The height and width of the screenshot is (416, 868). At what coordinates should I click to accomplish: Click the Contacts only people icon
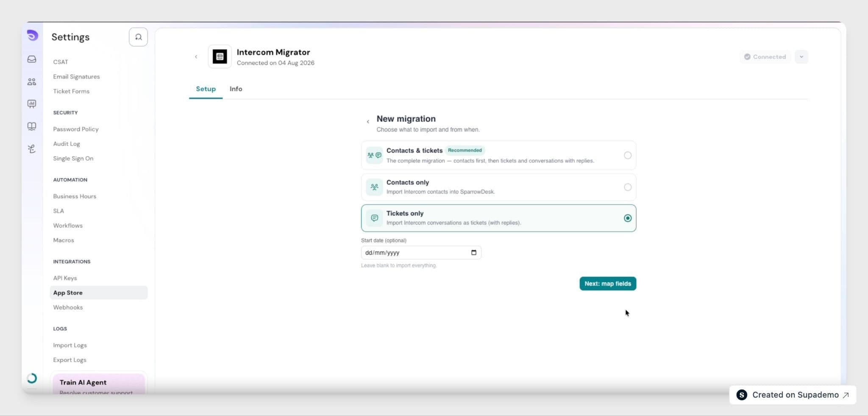[x=374, y=187]
